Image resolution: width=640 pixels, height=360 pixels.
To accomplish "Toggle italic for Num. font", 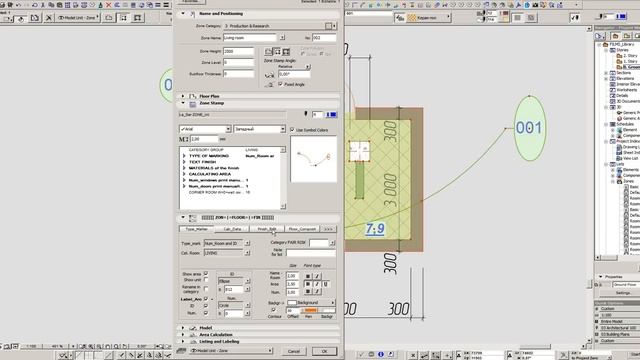I will (x=317, y=291).
